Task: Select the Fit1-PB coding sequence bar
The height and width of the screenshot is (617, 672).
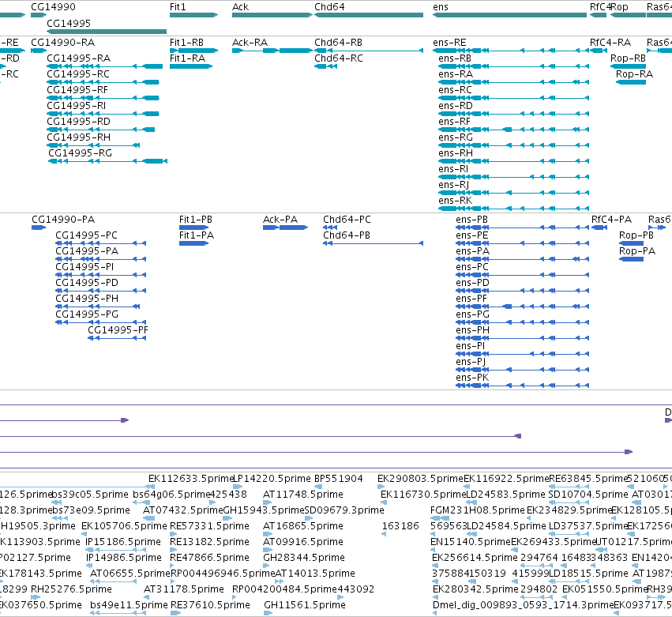Action: (193, 228)
